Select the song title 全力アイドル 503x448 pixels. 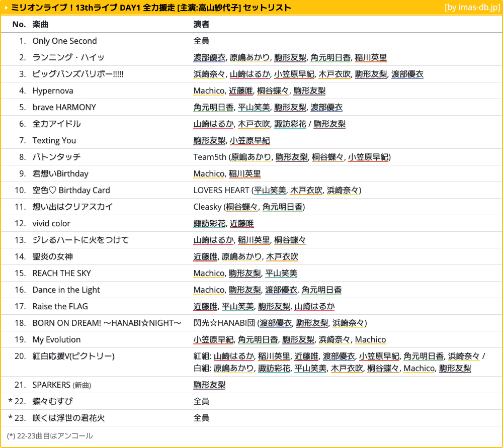(56, 124)
